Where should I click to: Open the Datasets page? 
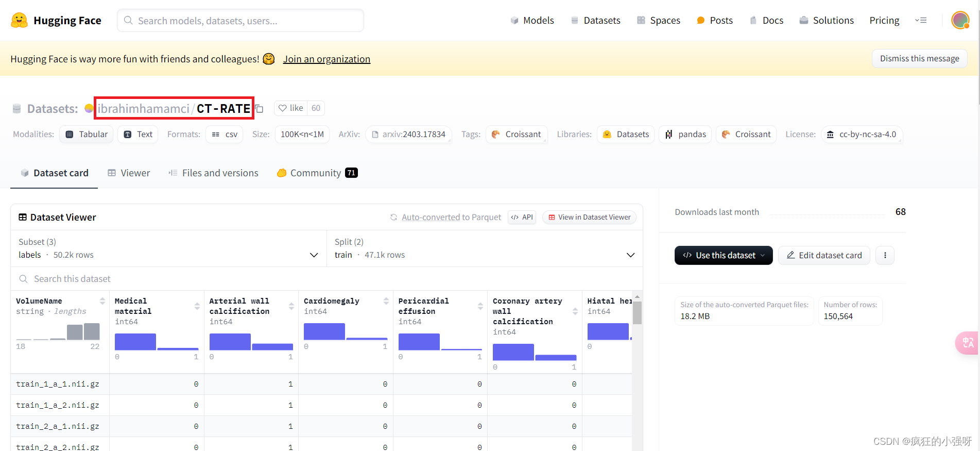595,21
